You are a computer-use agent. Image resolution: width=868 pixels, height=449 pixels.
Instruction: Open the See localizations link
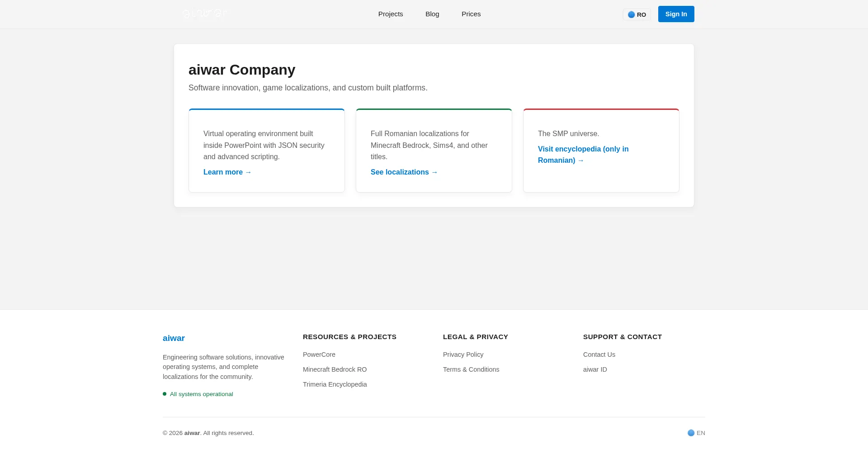click(404, 172)
